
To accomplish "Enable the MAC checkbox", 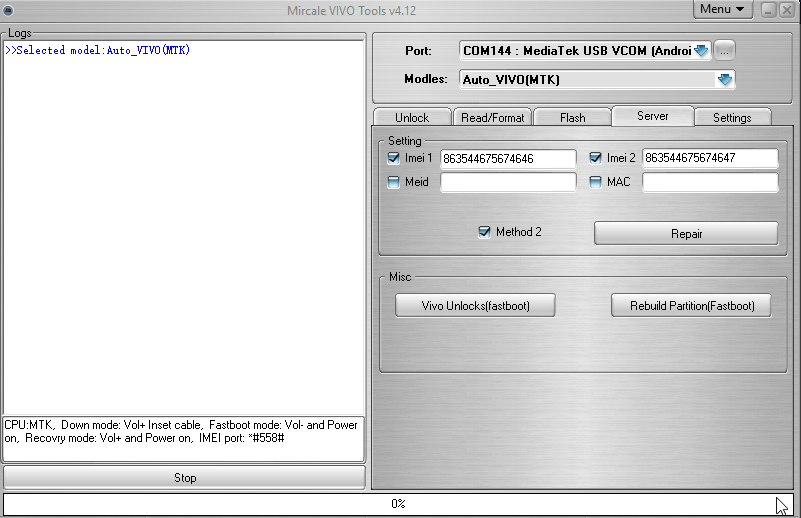I will [595, 182].
